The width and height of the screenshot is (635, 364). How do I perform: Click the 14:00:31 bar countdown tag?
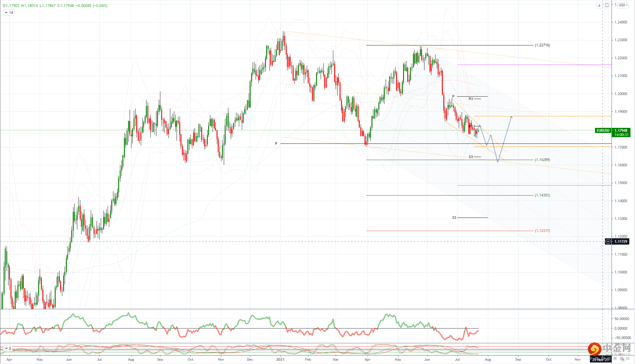[x=621, y=135]
